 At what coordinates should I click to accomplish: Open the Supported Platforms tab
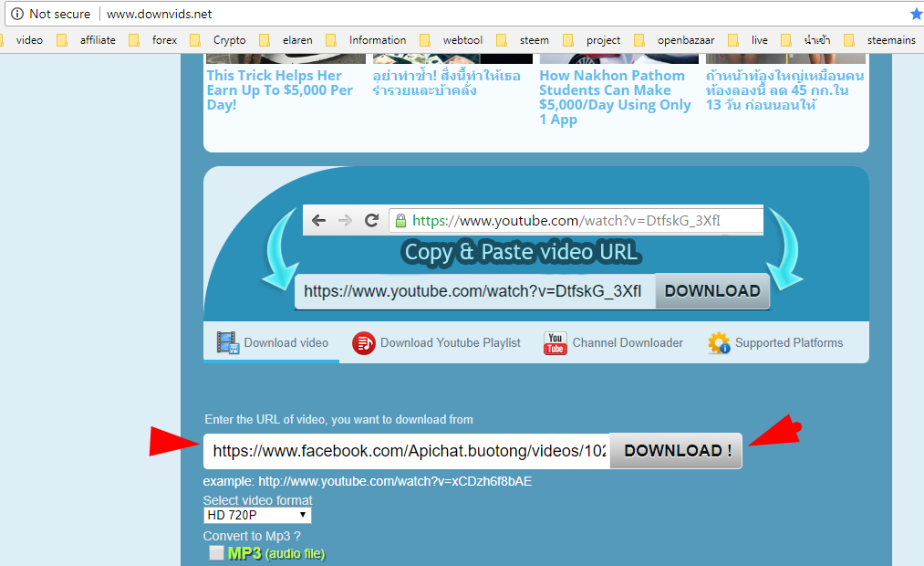pyautogui.click(x=775, y=342)
